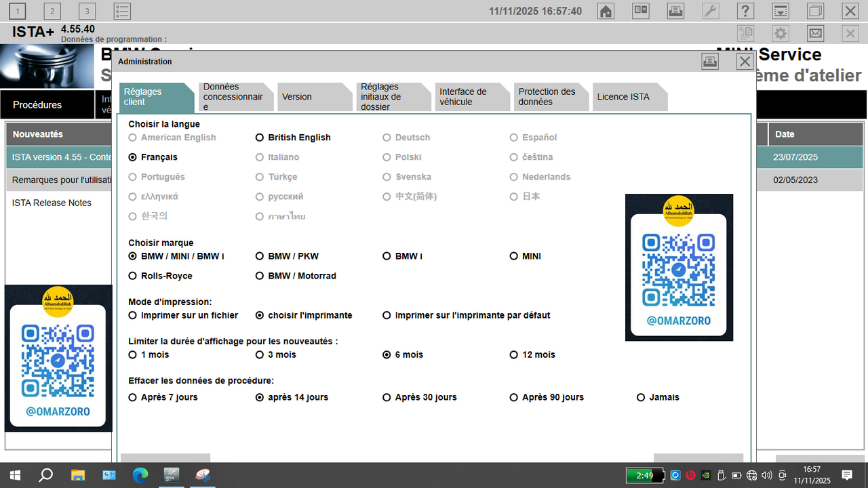868x488 pixels.
Task: Click the green battery 2:49 indicator
Action: [644, 475]
